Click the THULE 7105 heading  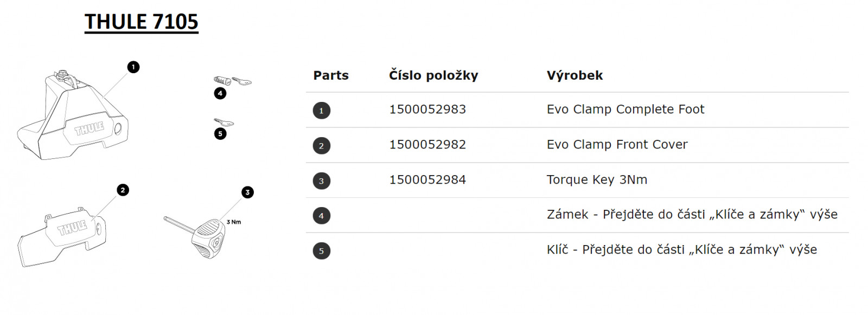[142, 22]
